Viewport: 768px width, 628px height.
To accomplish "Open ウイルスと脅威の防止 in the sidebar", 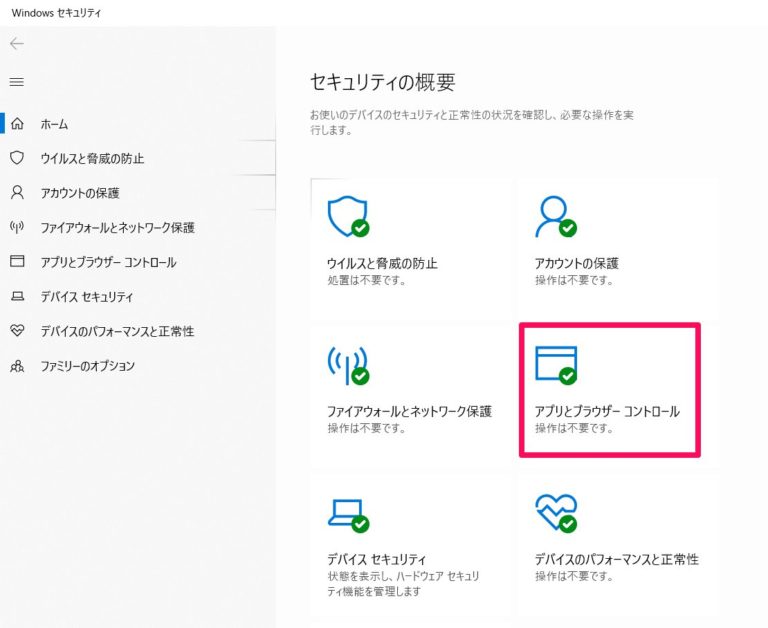I will pos(92,158).
